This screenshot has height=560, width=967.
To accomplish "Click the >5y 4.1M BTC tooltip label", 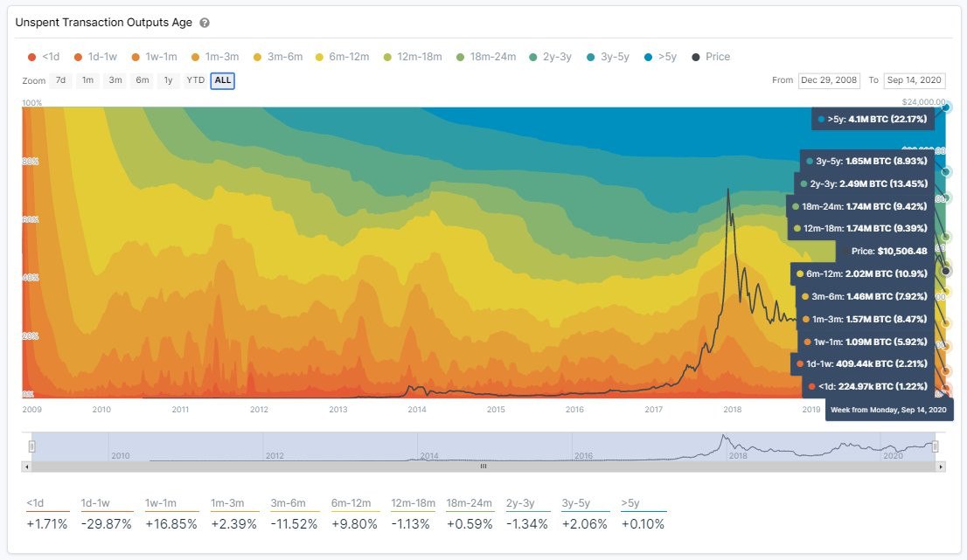I will coord(873,119).
